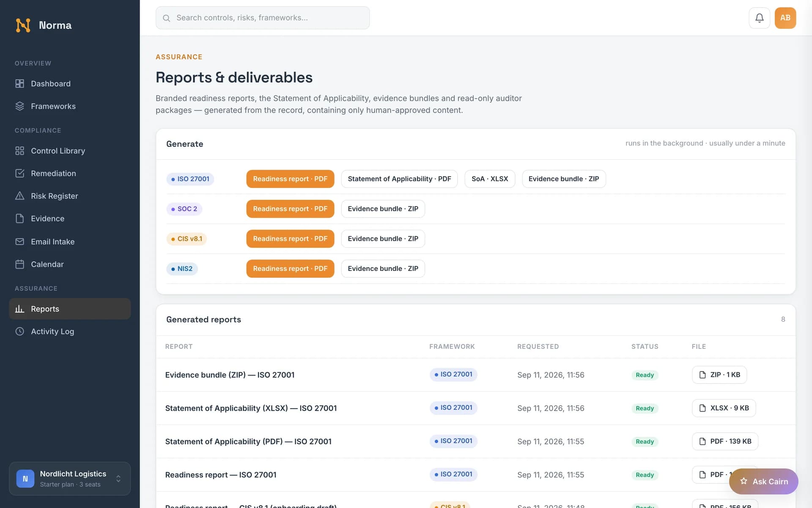Viewport: 812px width, 508px height.
Task: Click Readiness report — ISO 27001 row
Action: pyautogui.click(x=476, y=475)
